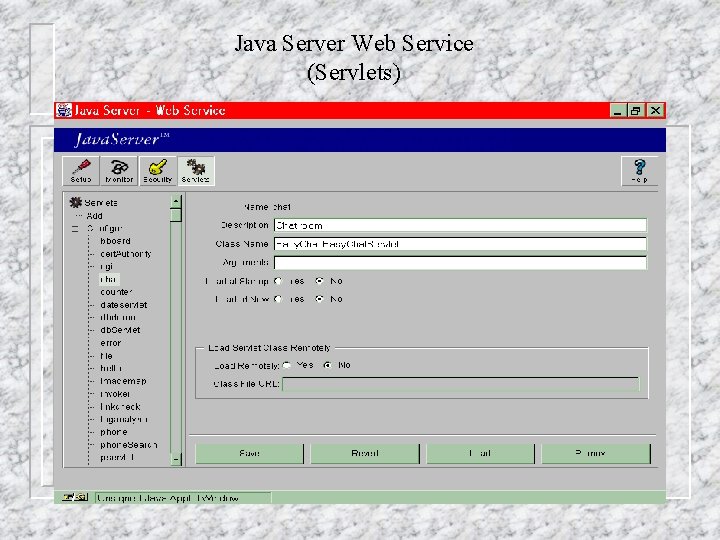Click the Help question mark icon
The height and width of the screenshot is (540, 720).
click(x=639, y=171)
